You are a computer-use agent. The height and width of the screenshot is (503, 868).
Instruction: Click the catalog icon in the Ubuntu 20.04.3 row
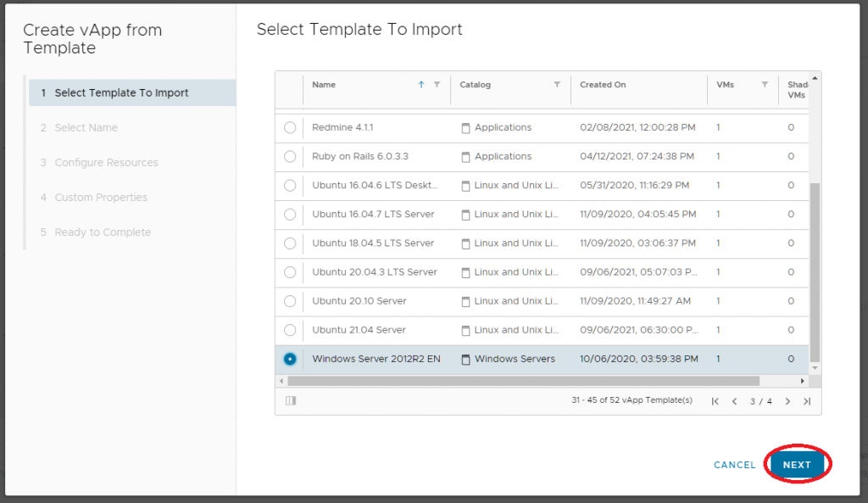(465, 272)
